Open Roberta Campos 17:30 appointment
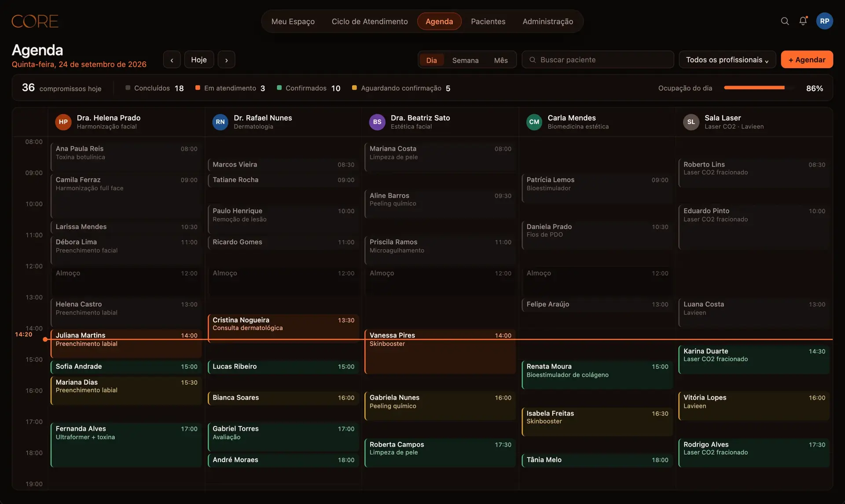 [440, 452]
